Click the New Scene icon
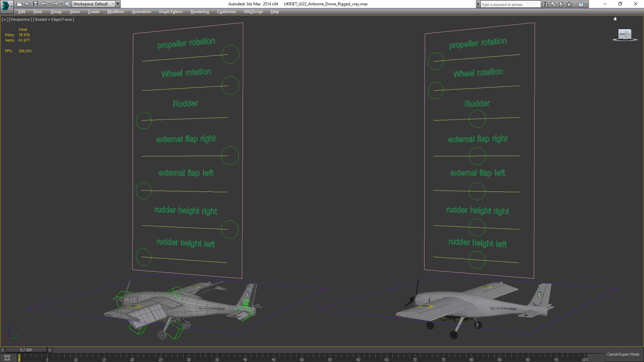The image size is (644, 362). pyautogui.click(x=19, y=4)
